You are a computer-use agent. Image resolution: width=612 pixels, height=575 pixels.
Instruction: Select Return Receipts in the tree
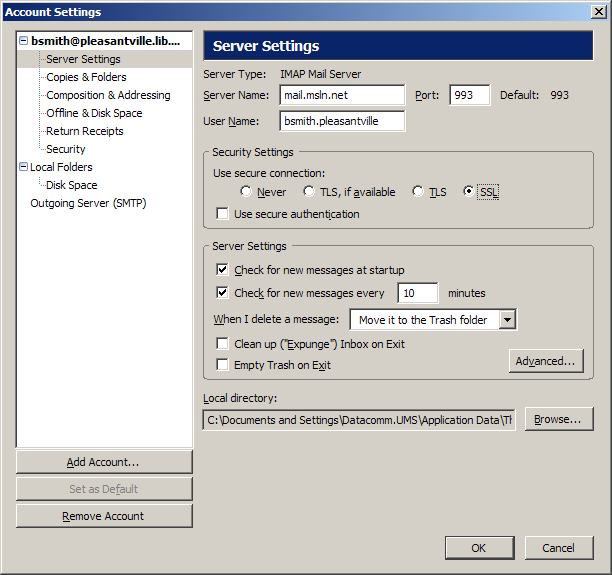[85, 131]
